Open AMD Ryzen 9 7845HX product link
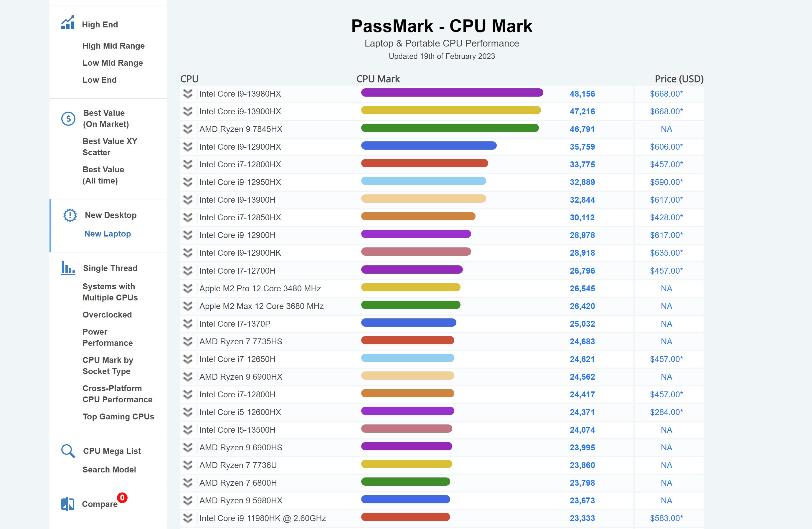Image resolution: width=812 pixels, height=529 pixels. [241, 129]
